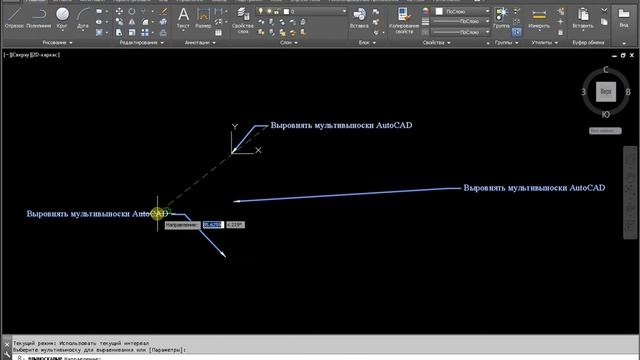Activate the Move tool in Редактирование
640x360 pixels.
pyautogui.click(x=119, y=11)
